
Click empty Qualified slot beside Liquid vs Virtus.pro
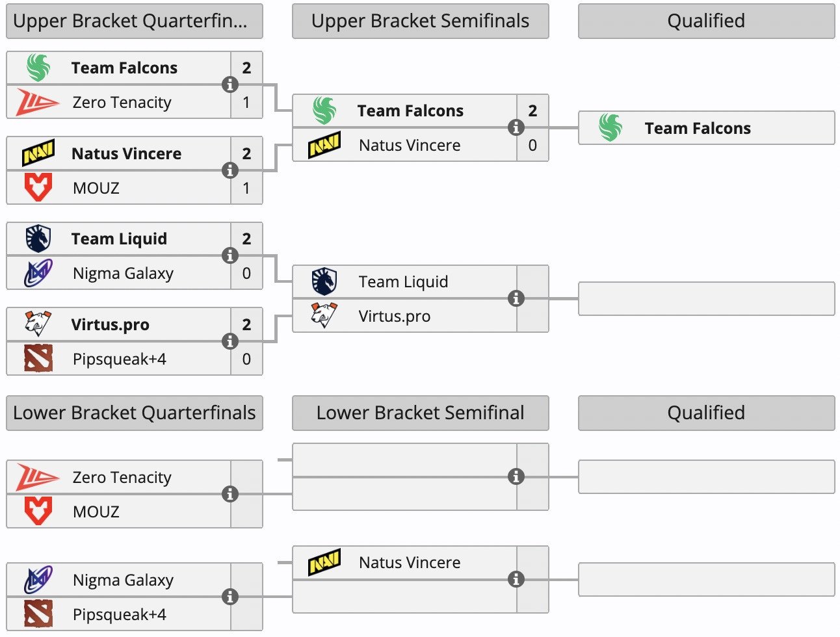coord(706,298)
